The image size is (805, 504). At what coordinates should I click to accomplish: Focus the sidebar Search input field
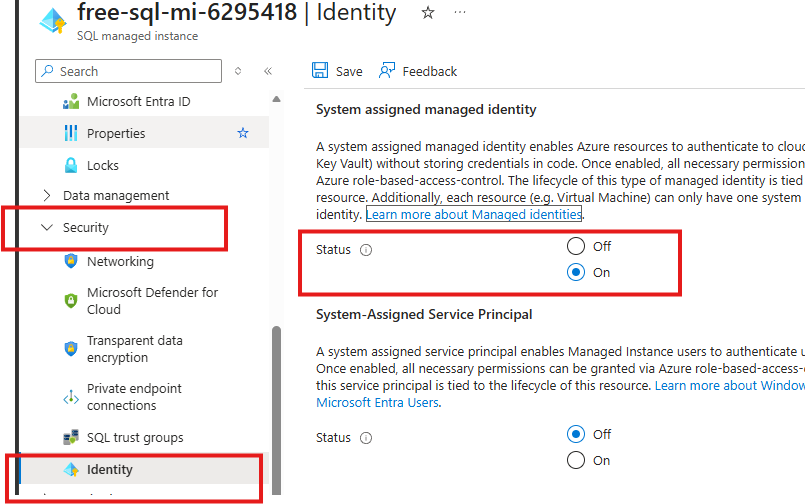point(128,71)
